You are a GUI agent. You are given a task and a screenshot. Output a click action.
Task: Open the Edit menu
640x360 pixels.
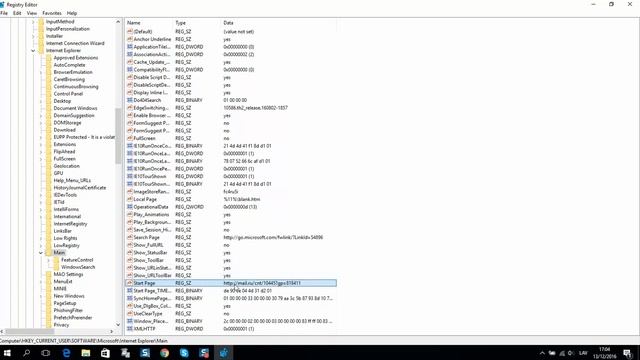click(17, 13)
